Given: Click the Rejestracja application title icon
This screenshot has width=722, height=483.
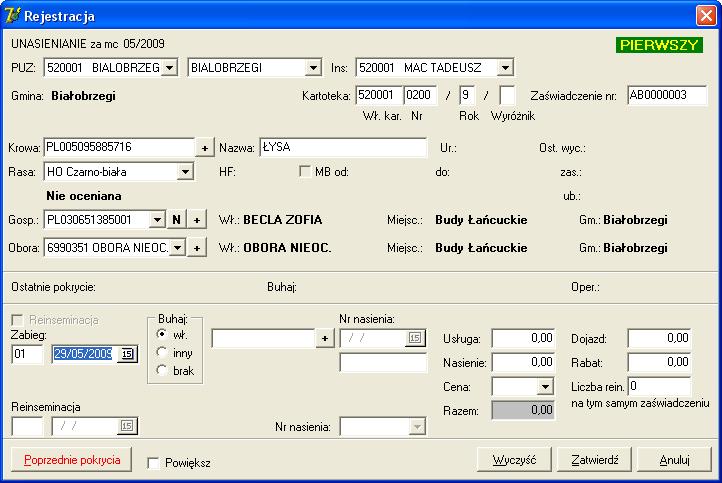Looking at the screenshot, I should 12,16.
